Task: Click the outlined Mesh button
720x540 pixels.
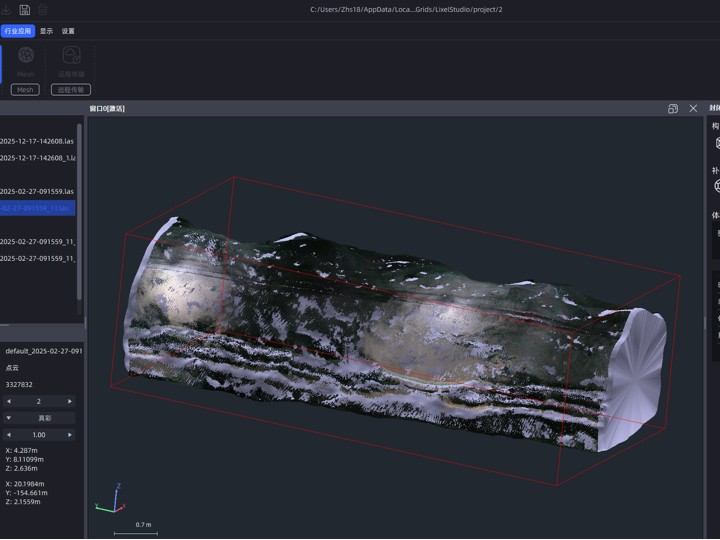Action: (25, 90)
